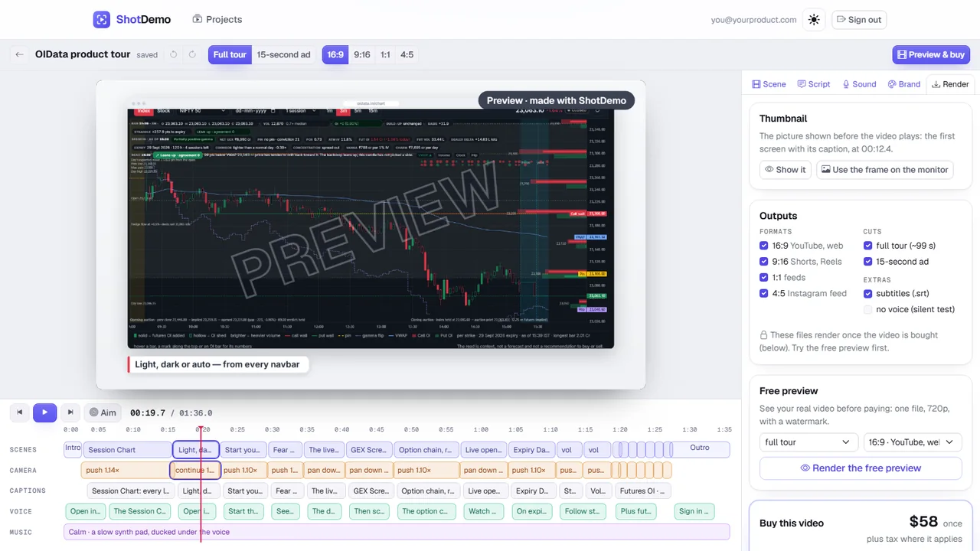Select the push 1.14× camera clip
Screen dimensions: 980x551
(x=126, y=471)
